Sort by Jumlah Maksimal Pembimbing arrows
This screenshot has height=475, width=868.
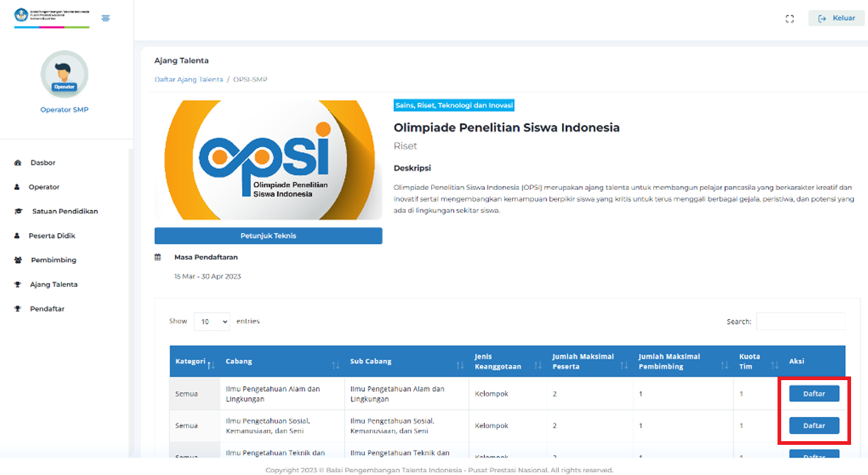[725, 365]
